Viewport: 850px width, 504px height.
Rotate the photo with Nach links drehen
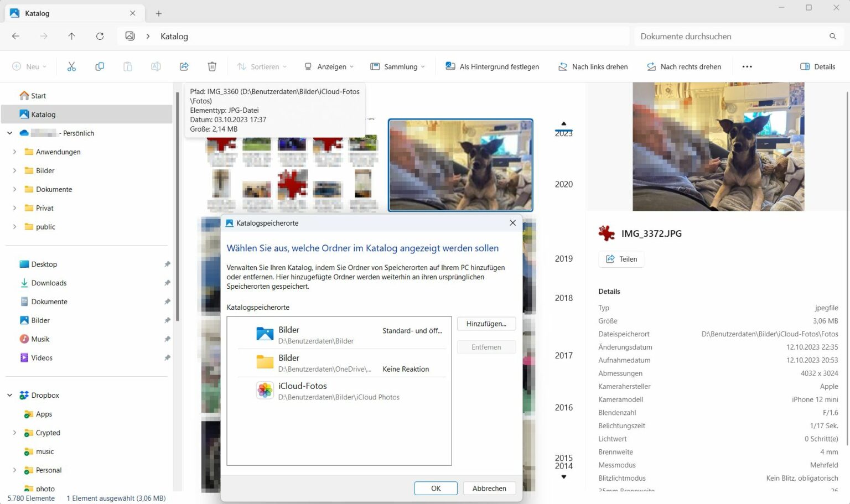(593, 66)
